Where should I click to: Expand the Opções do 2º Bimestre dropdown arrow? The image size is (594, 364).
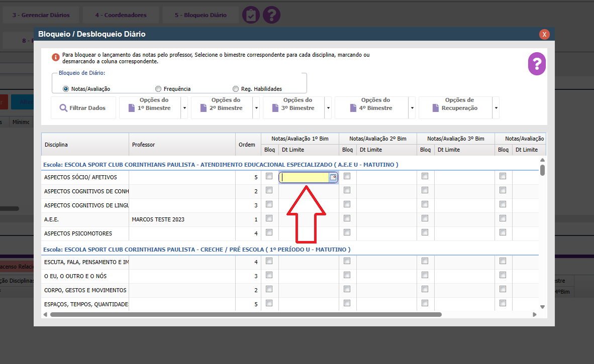point(256,108)
